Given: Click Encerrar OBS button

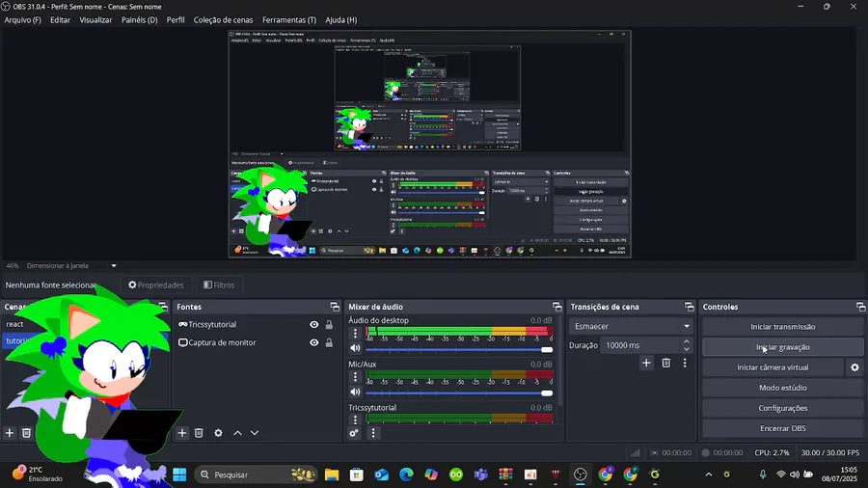Looking at the screenshot, I should (x=783, y=428).
